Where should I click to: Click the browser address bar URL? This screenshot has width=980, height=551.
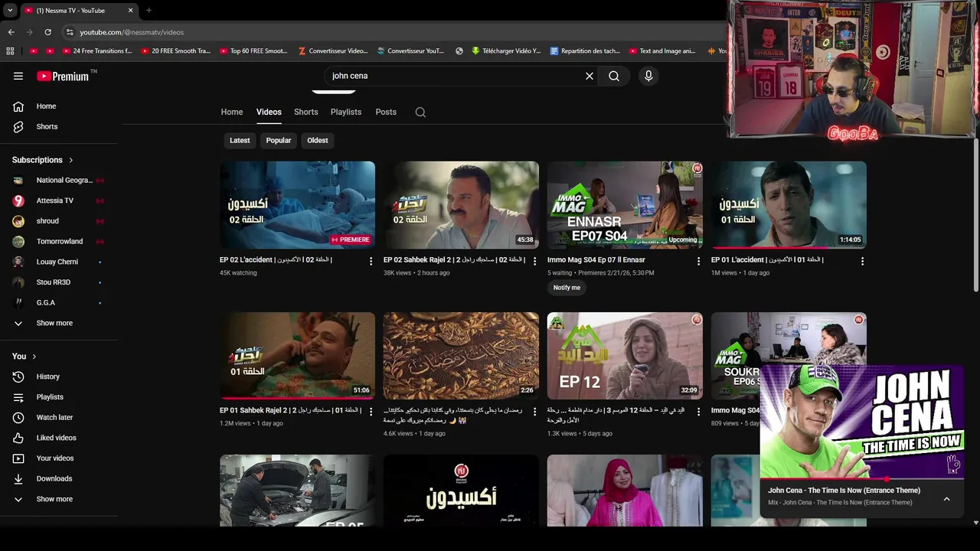coord(132,32)
